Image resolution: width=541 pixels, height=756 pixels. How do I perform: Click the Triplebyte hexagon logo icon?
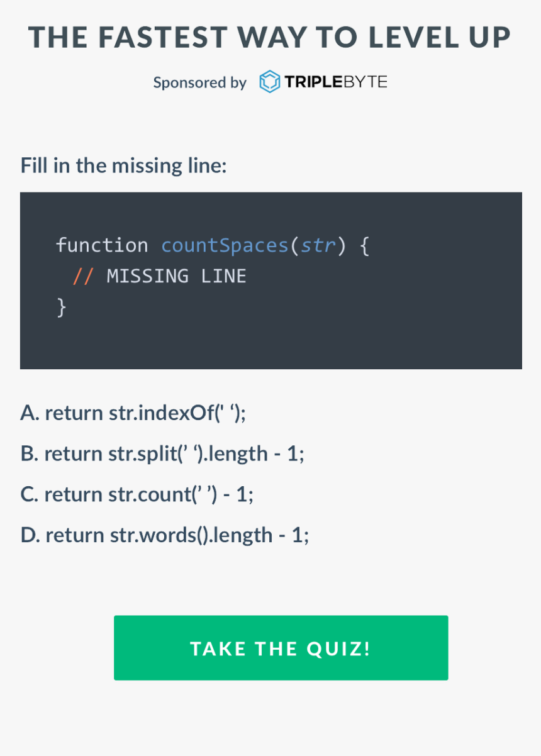pyautogui.click(x=270, y=82)
